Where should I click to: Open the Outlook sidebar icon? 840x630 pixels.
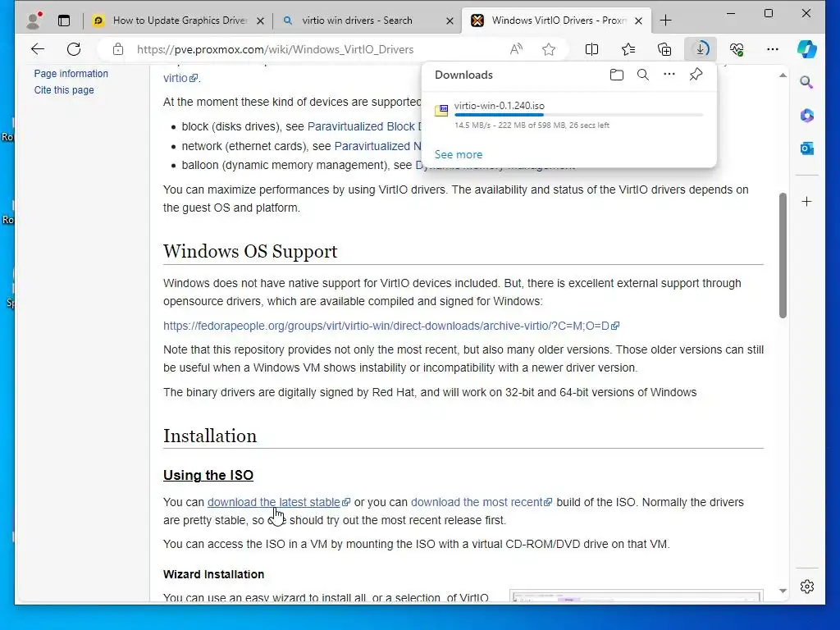point(807,148)
